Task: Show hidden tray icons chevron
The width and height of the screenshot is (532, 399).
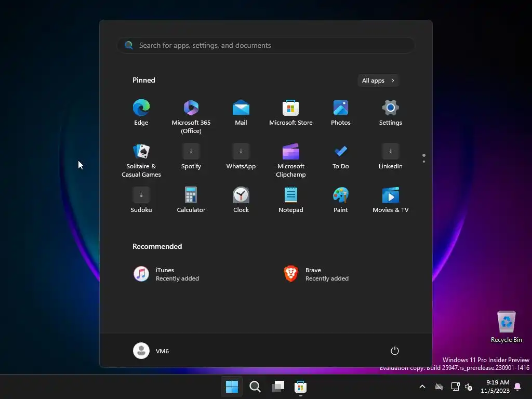Action: (422, 387)
